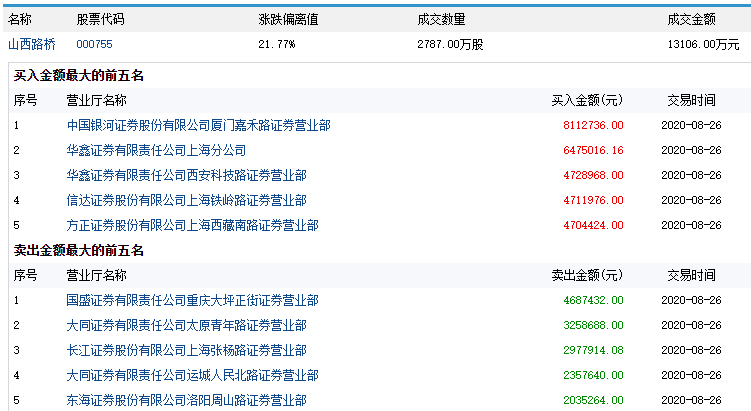Select sell amount 4687432.00
The image size is (751, 411).
593,300
